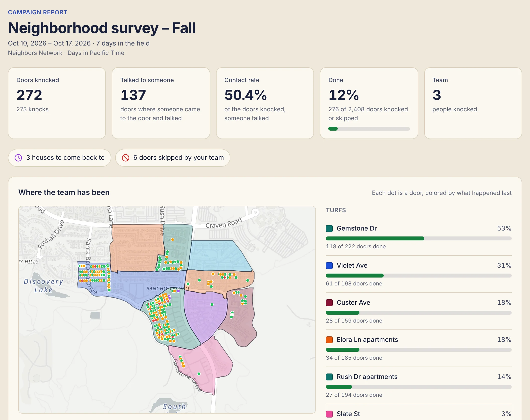
Task: Click the clock icon for houses to come back to
Action: coord(18,158)
